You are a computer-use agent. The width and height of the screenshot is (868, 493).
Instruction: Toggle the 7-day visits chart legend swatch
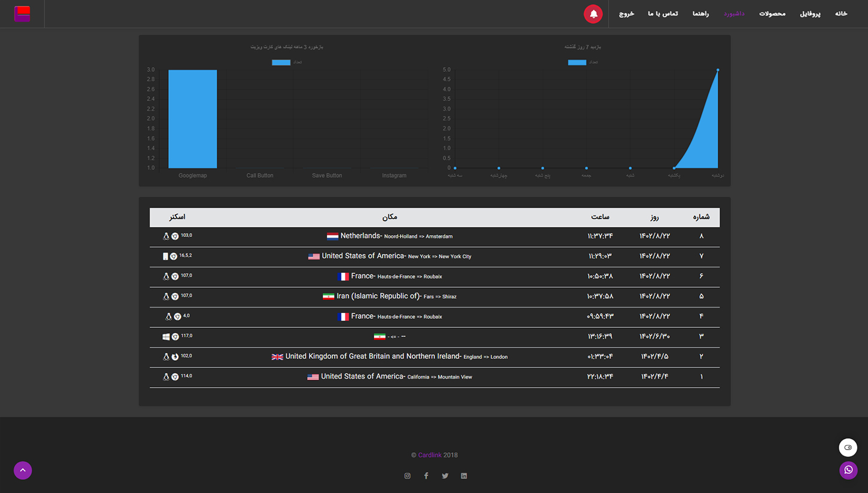click(577, 62)
